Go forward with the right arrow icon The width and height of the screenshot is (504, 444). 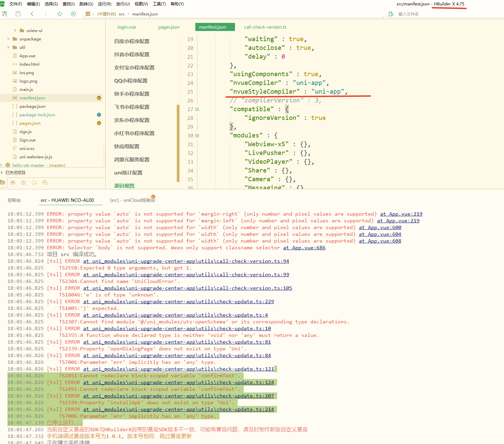pos(46,14)
